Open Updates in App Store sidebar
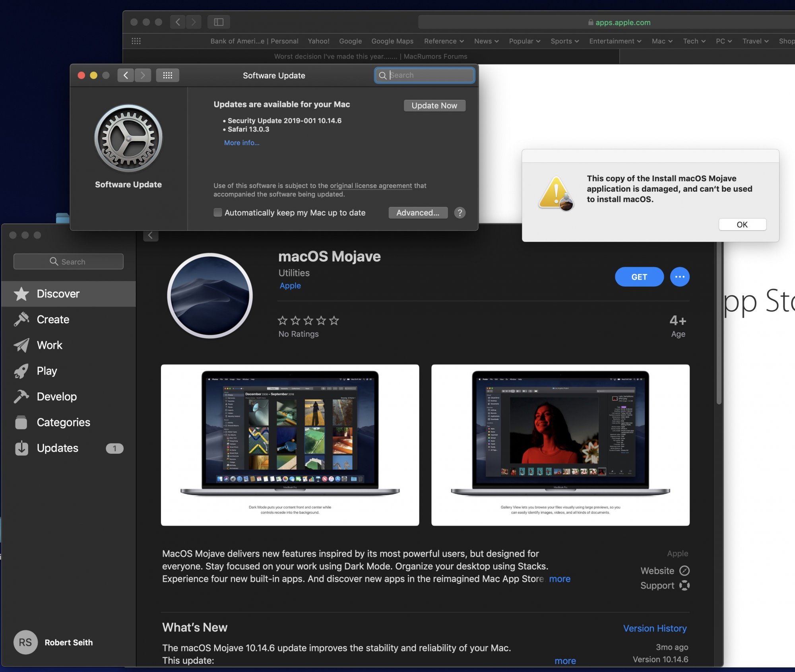 tap(69, 448)
